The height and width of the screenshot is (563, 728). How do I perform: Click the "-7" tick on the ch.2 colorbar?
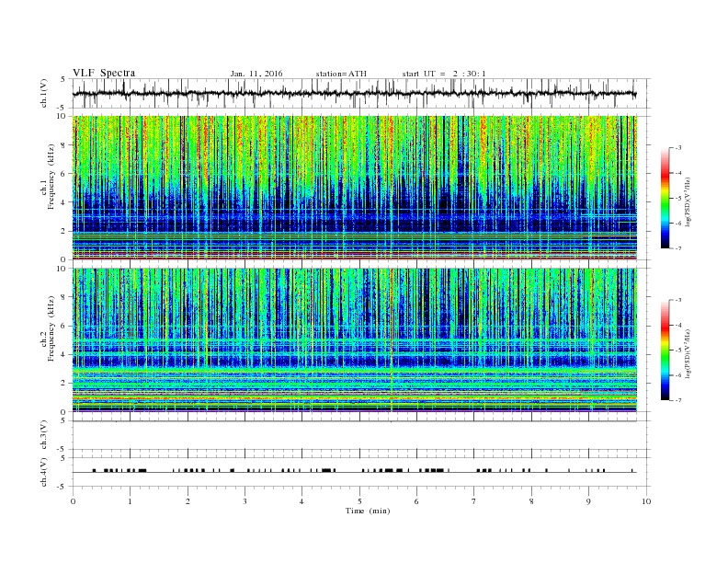click(678, 400)
